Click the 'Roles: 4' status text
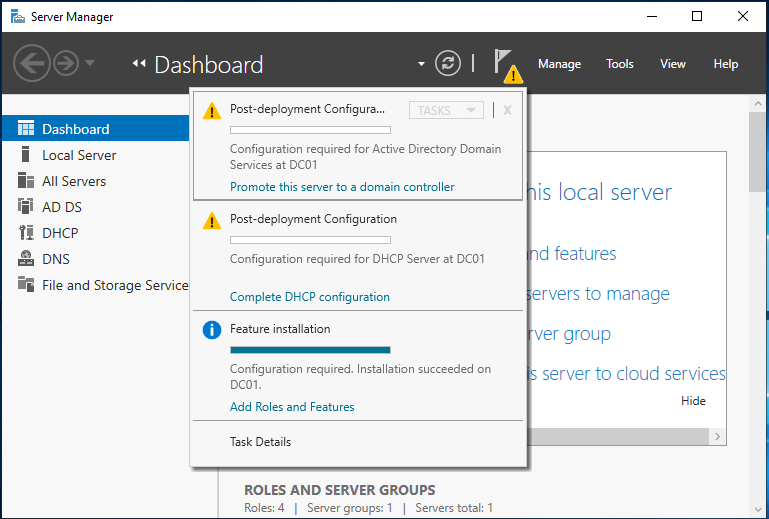769x519 pixels. click(264, 508)
